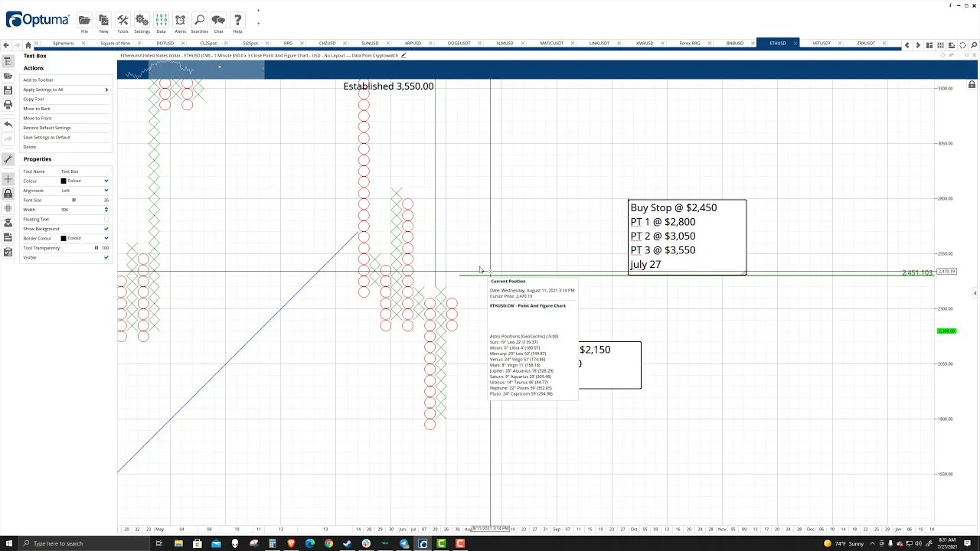
Task: Click the tile grid layout icon
Action: pyautogui.click(x=940, y=45)
